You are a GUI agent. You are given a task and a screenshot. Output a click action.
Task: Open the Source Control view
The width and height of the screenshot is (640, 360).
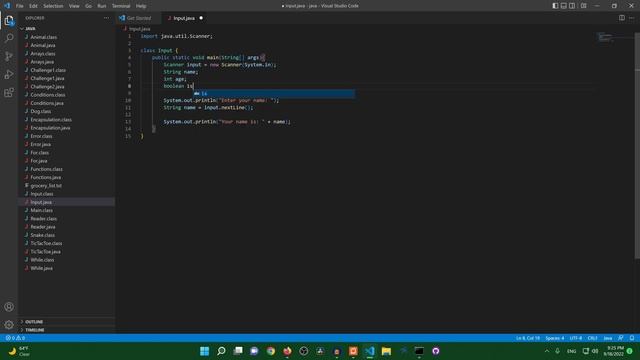[x=9, y=56]
